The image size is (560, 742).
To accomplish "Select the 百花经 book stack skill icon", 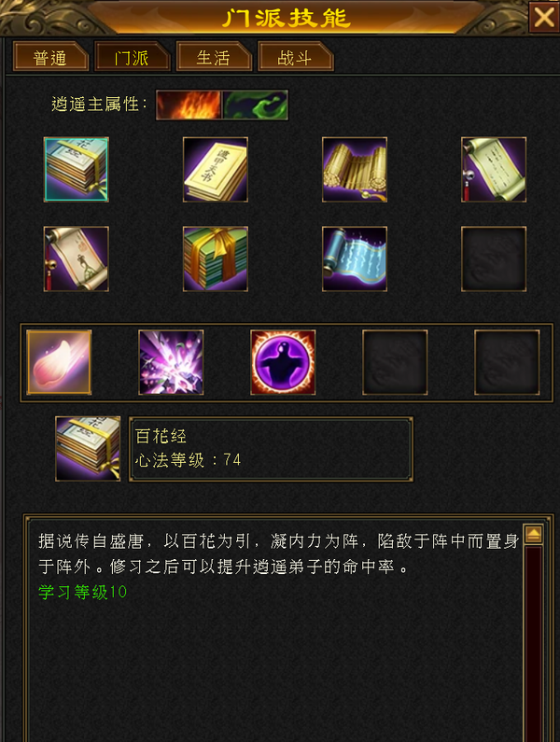I will coord(77,170).
